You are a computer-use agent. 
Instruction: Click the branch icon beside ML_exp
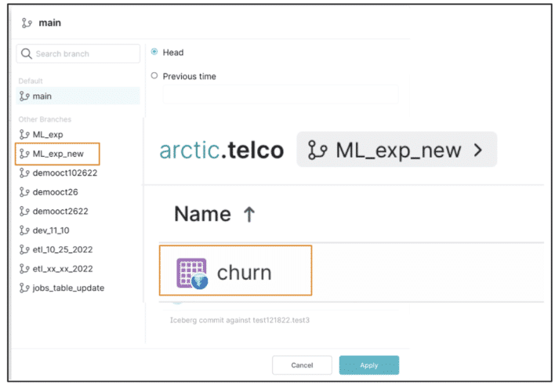(x=24, y=135)
